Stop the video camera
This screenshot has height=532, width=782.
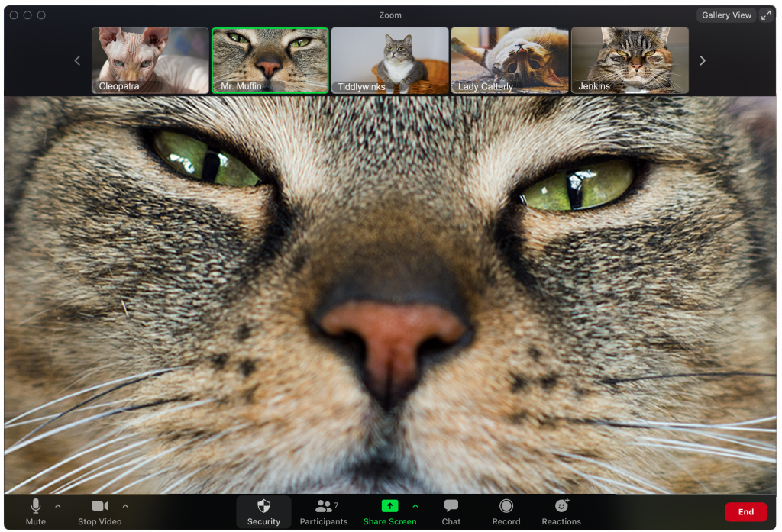tap(99, 511)
